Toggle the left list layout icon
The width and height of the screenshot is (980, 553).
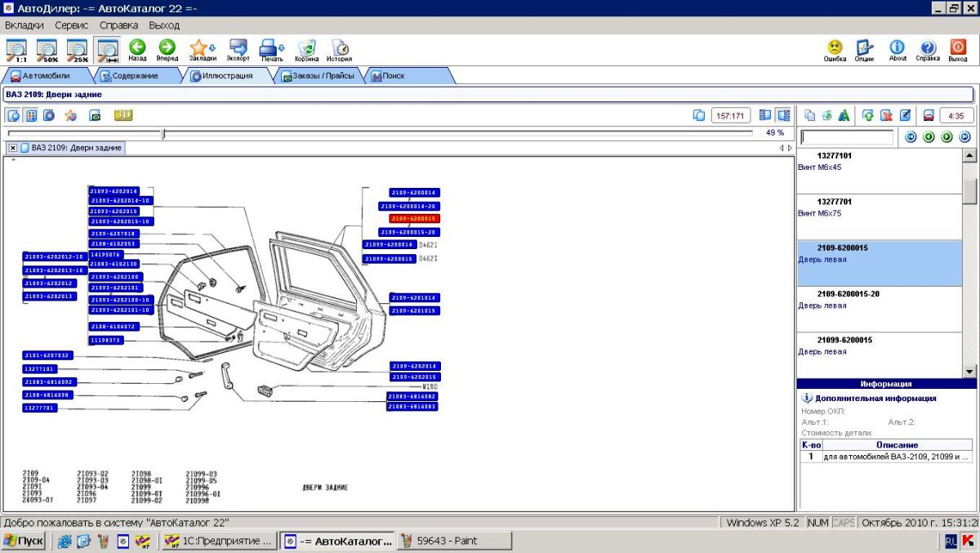(765, 115)
